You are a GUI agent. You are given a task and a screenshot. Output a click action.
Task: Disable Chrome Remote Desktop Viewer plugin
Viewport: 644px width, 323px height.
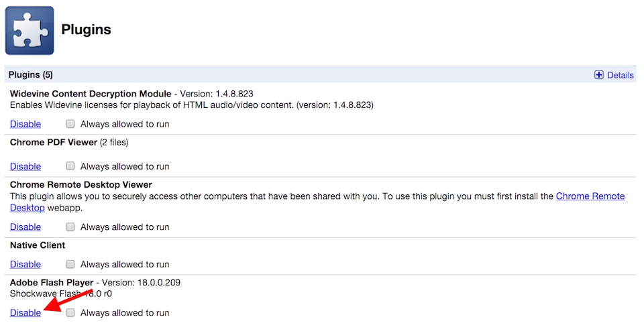pos(25,227)
